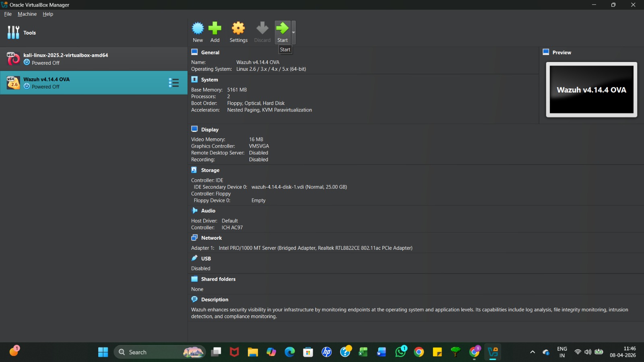Expand the Start button dropdown arrow
The height and width of the screenshot is (362, 644).
(293, 32)
